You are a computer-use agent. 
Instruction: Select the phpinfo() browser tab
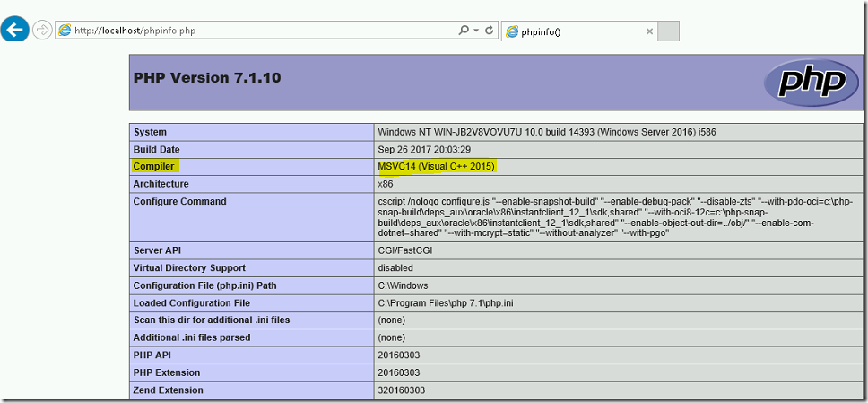(578, 31)
